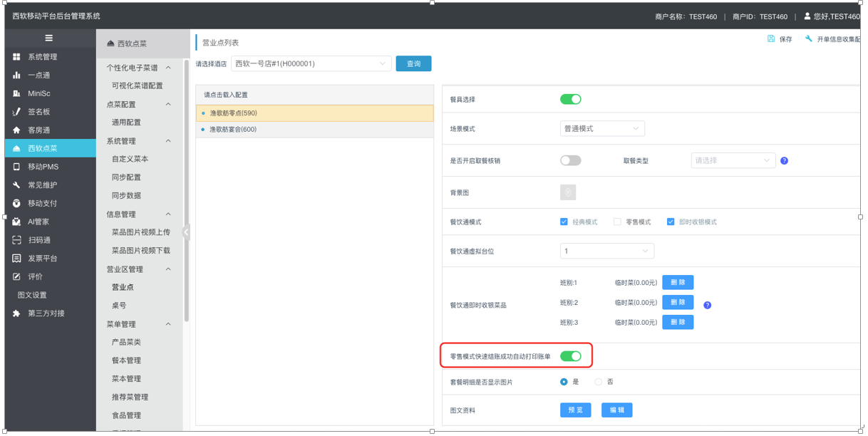Select the 否 radio for 套餐明细是否显示图片
The height and width of the screenshot is (436, 868).
[x=599, y=383]
